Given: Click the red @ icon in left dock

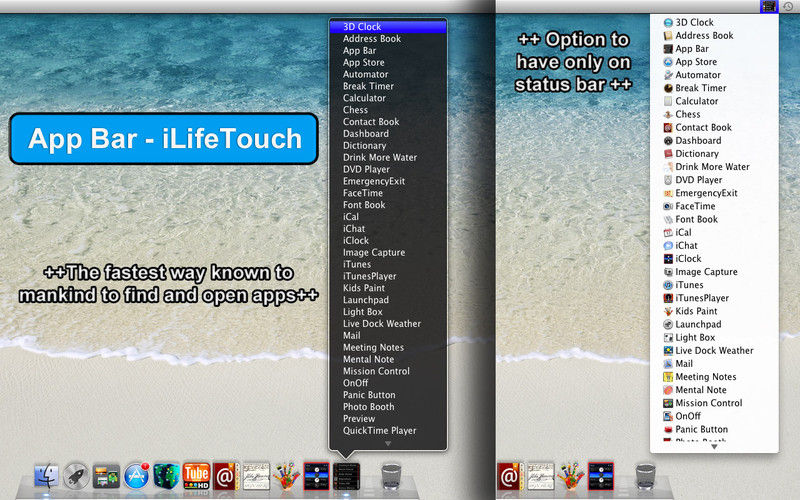Looking at the screenshot, I should pos(226,476).
